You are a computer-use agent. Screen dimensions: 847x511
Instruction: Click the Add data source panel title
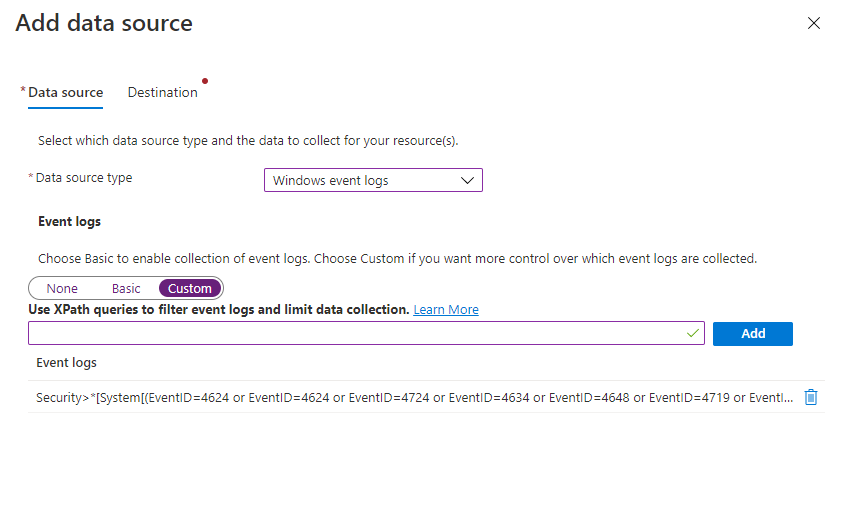[x=104, y=23]
